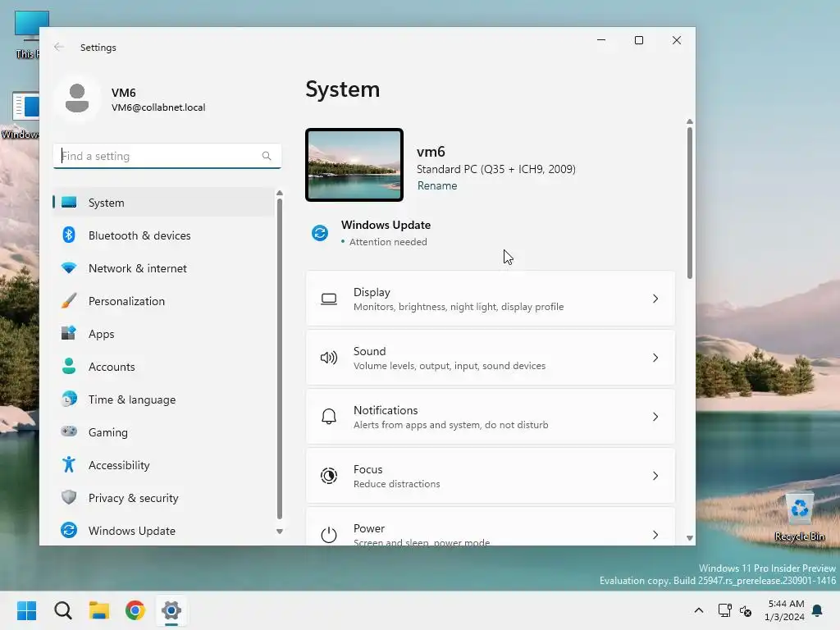
Task: Click the Find a setting field
Action: coord(167,156)
